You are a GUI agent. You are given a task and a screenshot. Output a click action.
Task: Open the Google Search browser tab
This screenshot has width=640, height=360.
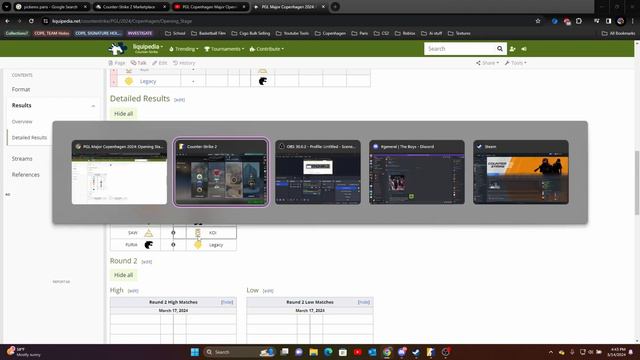point(51,7)
